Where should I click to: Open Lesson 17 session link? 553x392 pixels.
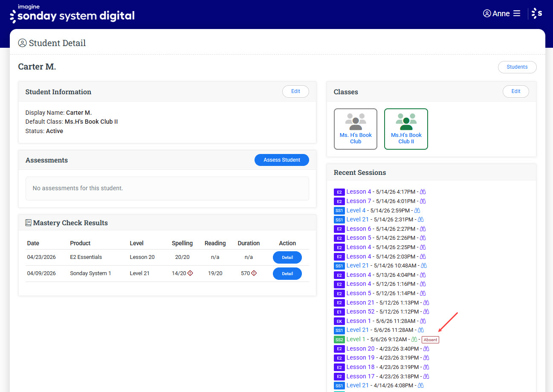pos(360,376)
